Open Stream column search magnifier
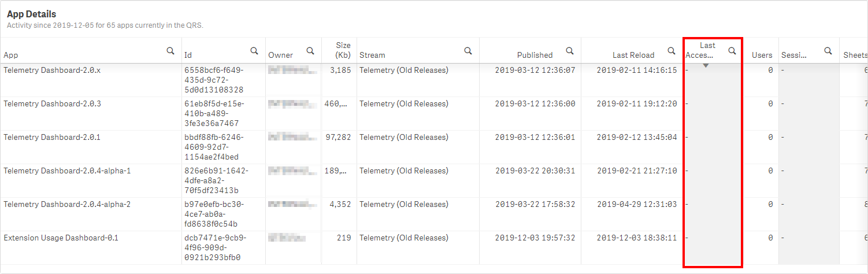The height and width of the screenshot is (274, 868). 468,51
